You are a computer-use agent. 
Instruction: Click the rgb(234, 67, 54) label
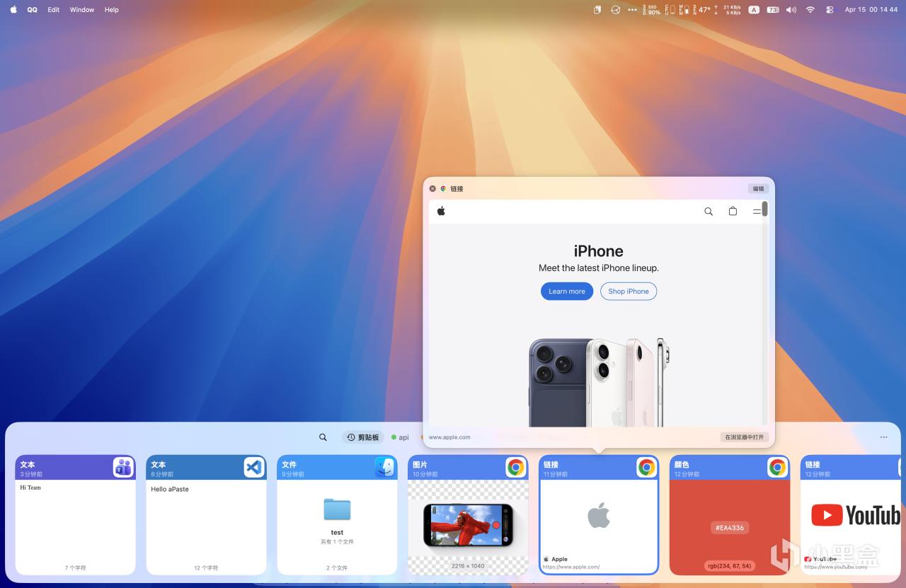coord(730,566)
